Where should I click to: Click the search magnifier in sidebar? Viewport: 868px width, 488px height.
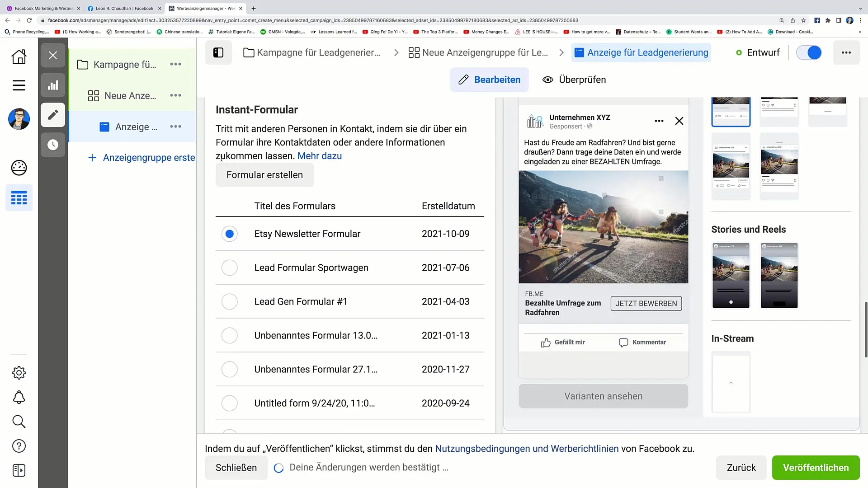(x=19, y=422)
